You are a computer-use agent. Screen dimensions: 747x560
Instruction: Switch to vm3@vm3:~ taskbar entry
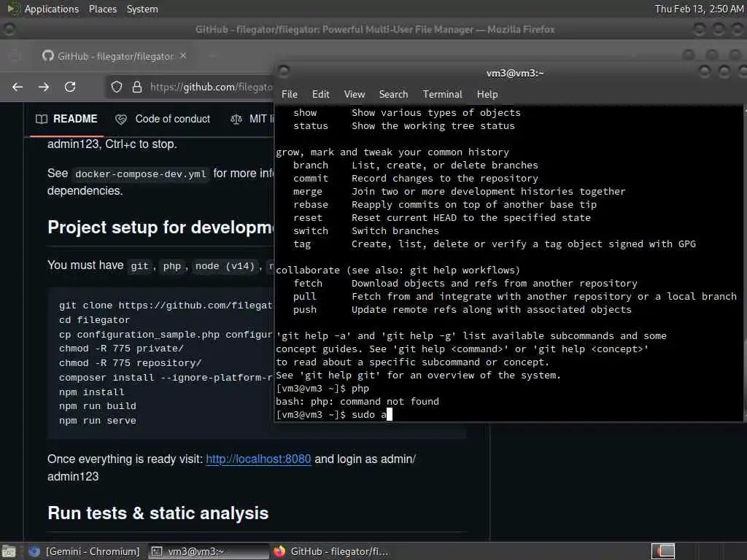tap(208, 551)
